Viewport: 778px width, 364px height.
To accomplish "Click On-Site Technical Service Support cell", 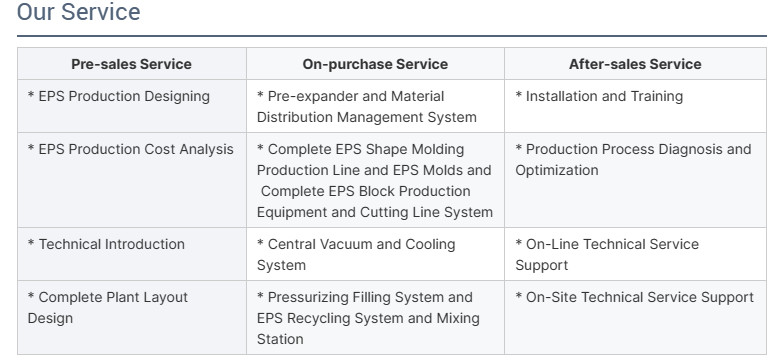I will (635, 318).
